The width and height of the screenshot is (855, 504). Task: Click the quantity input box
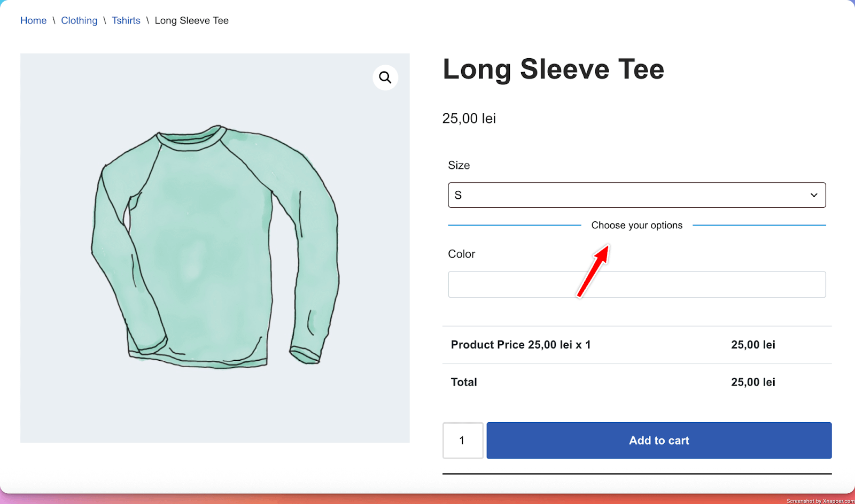[x=463, y=440]
